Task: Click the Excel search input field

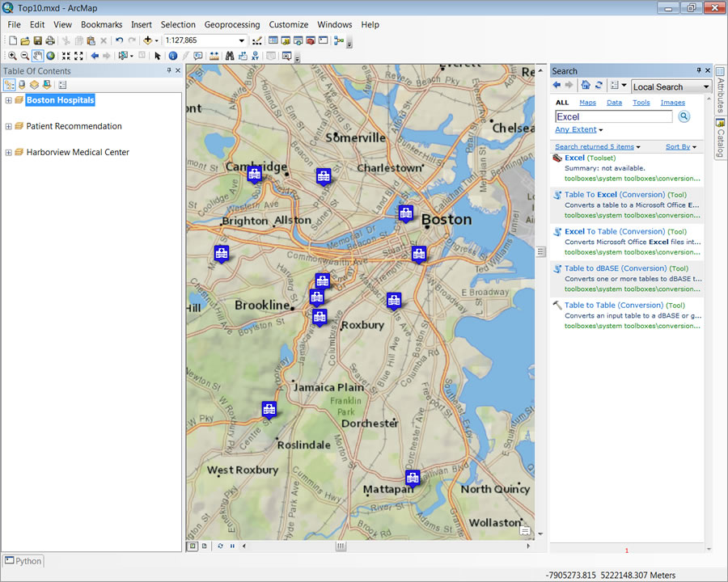Action: [613, 117]
